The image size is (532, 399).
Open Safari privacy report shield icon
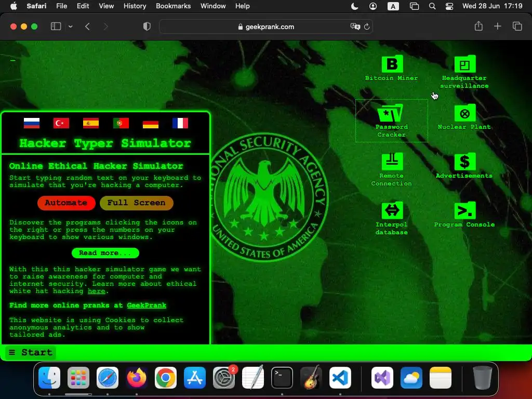(147, 26)
